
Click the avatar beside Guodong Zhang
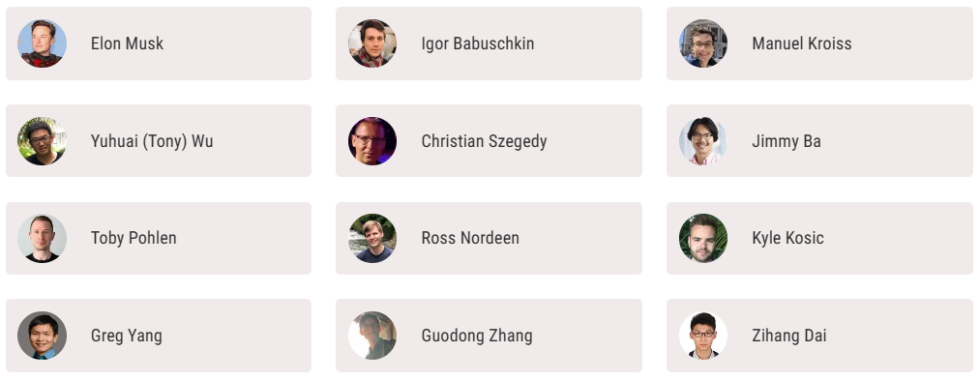[372, 336]
